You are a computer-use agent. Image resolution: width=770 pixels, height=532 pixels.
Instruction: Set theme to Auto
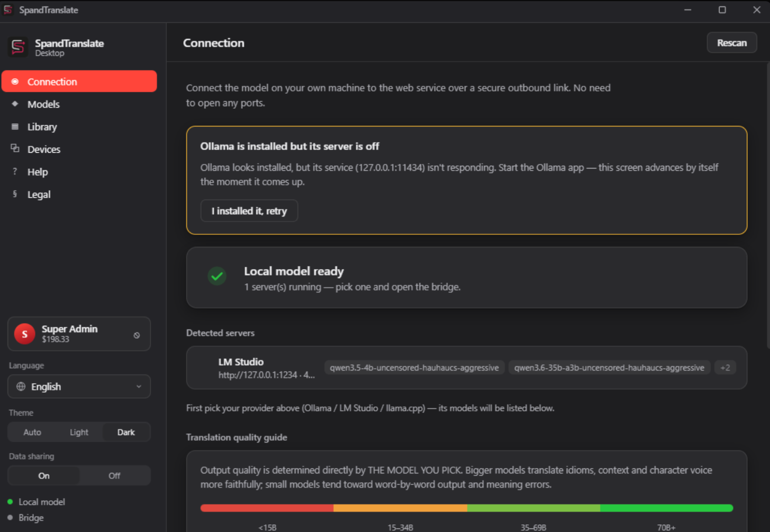(32, 432)
